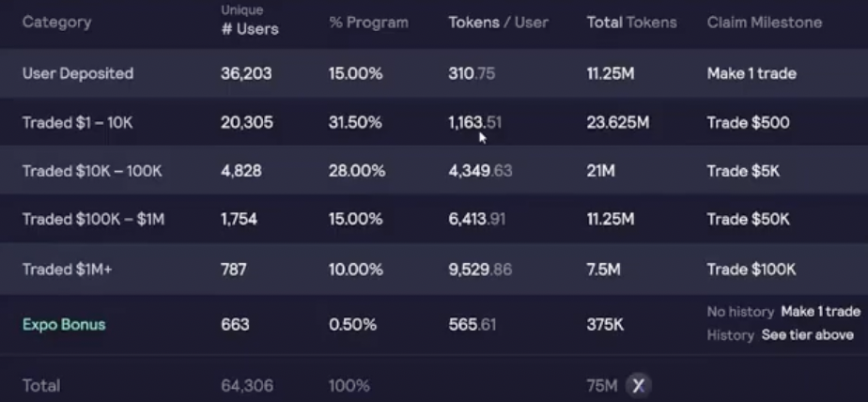Select the Trade $5K claim milestone

coord(743,171)
